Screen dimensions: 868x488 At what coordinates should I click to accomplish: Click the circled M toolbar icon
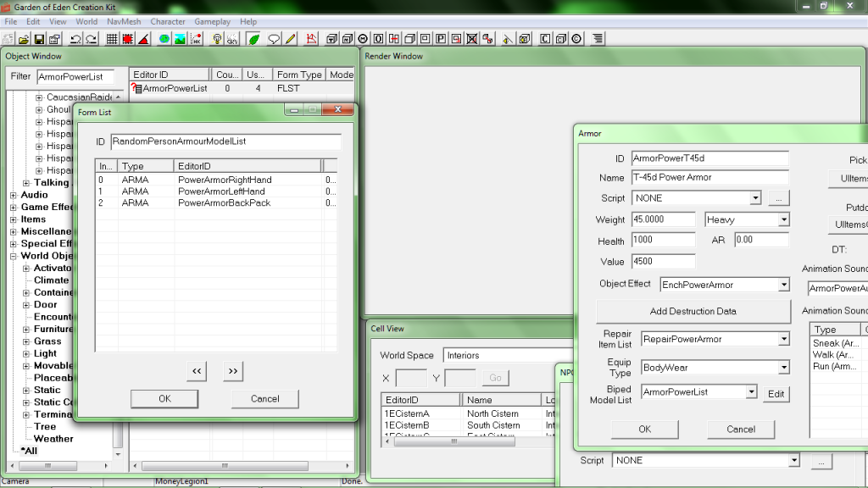[x=363, y=39]
